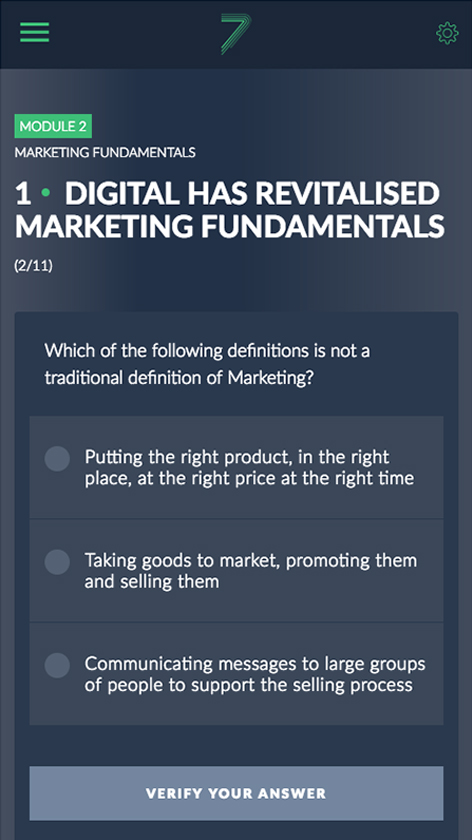The image size is (472, 840).
Task: Click the Verify Your Answer button
Action: pos(236,793)
